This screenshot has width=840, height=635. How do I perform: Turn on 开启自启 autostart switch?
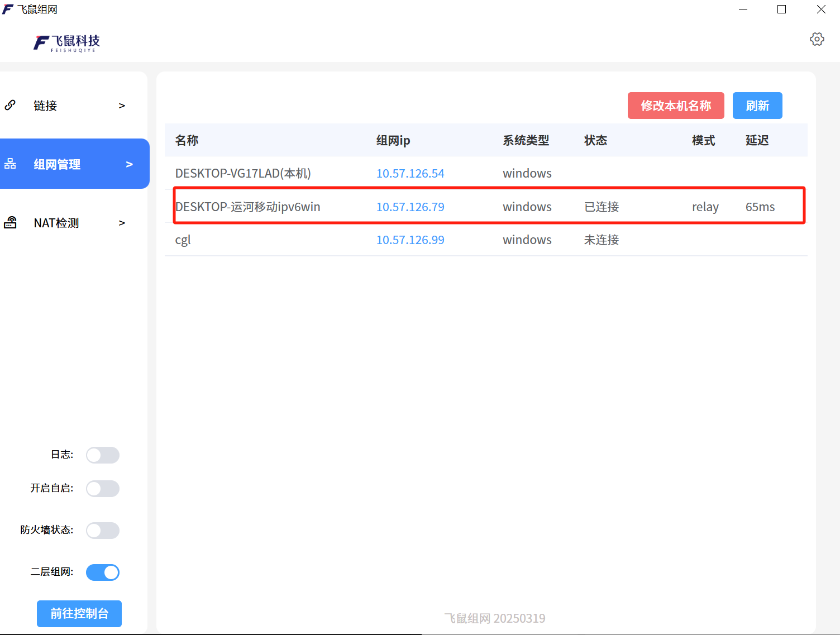(103, 489)
